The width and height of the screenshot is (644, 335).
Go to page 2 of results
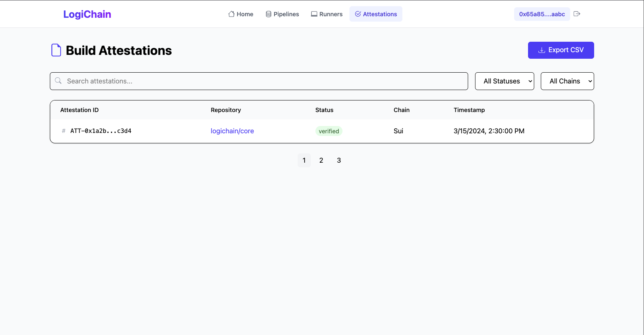point(321,160)
